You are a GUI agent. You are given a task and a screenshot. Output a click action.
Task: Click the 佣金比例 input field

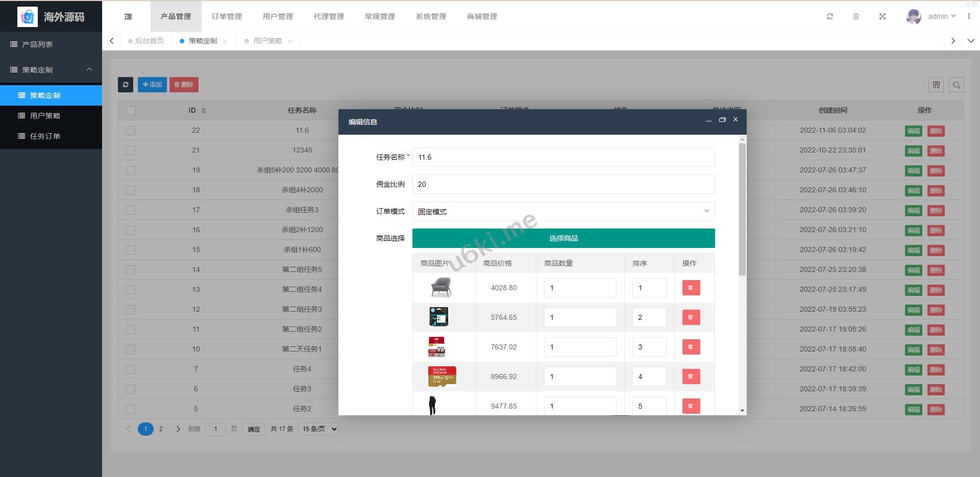563,184
